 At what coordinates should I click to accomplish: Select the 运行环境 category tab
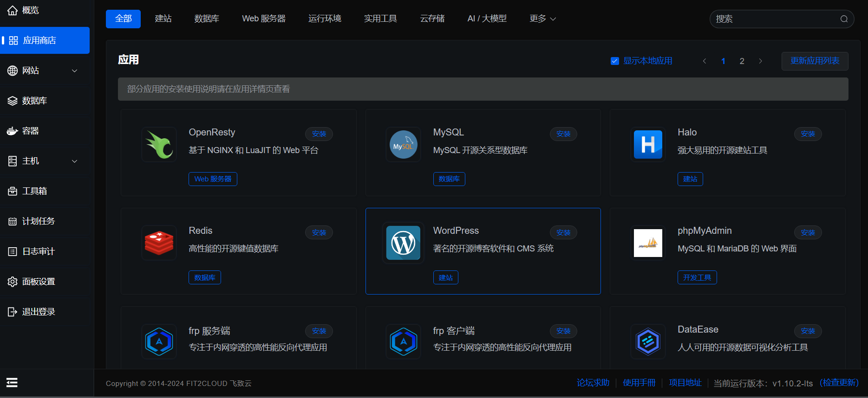pyautogui.click(x=325, y=19)
